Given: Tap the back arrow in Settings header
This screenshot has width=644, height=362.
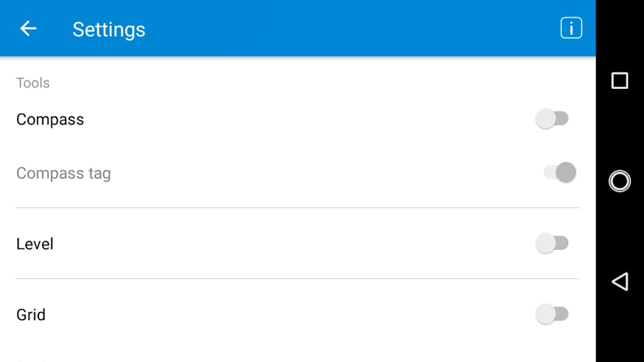Looking at the screenshot, I should point(28,29).
